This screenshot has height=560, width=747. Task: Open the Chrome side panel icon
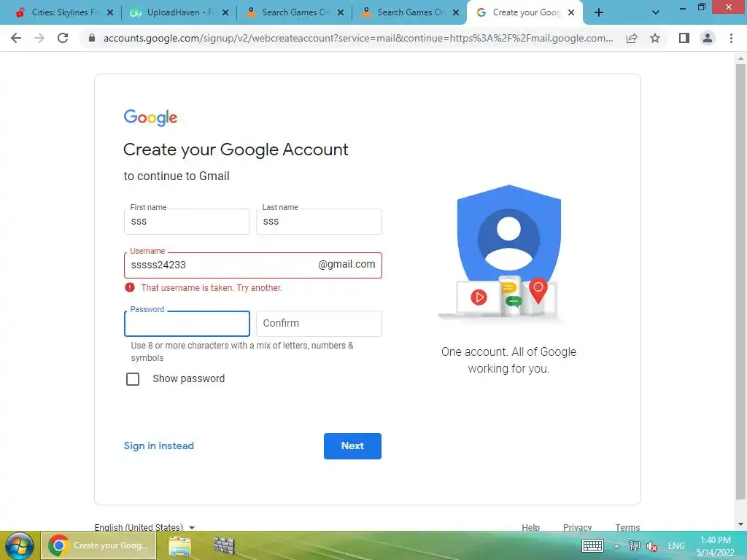click(684, 38)
